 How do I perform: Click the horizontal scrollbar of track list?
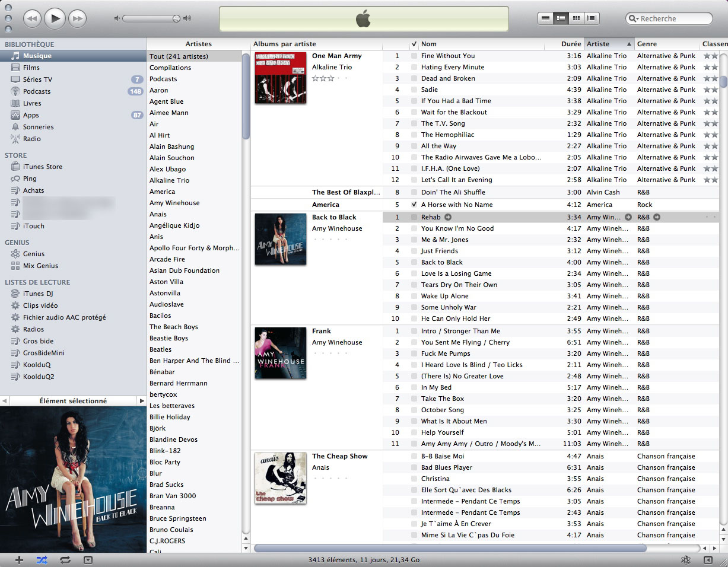coord(451,549)
